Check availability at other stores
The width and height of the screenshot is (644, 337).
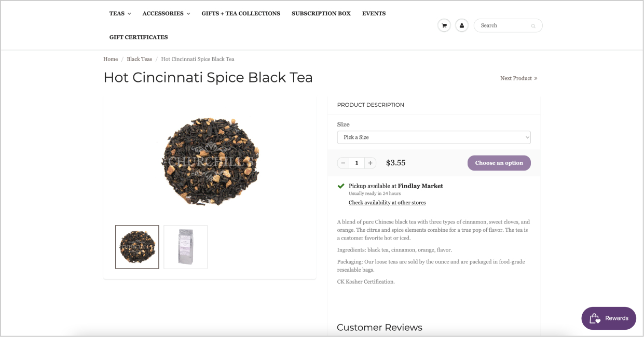387,203
